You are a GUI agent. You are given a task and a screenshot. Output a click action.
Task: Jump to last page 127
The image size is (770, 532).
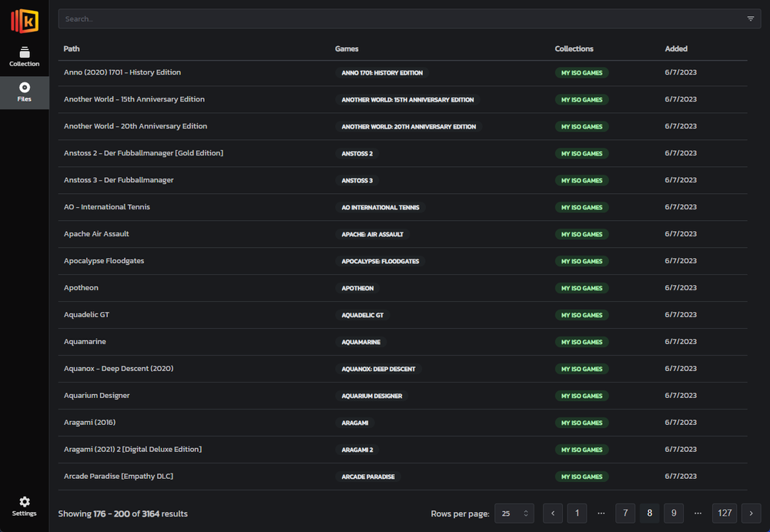(x=725, y=514)
